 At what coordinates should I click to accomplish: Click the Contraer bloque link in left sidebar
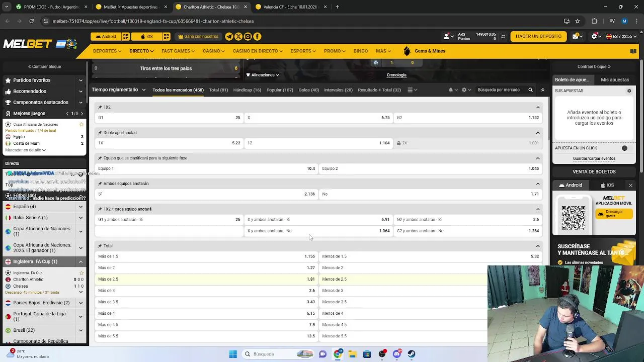click(x=44, y=66)
